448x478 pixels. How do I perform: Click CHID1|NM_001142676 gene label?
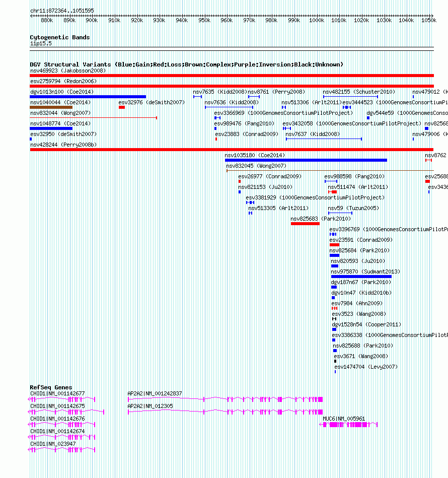point(57,419)
